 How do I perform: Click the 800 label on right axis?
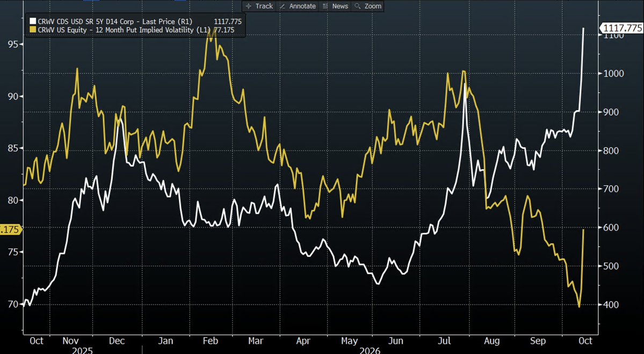tap(612, 151)
